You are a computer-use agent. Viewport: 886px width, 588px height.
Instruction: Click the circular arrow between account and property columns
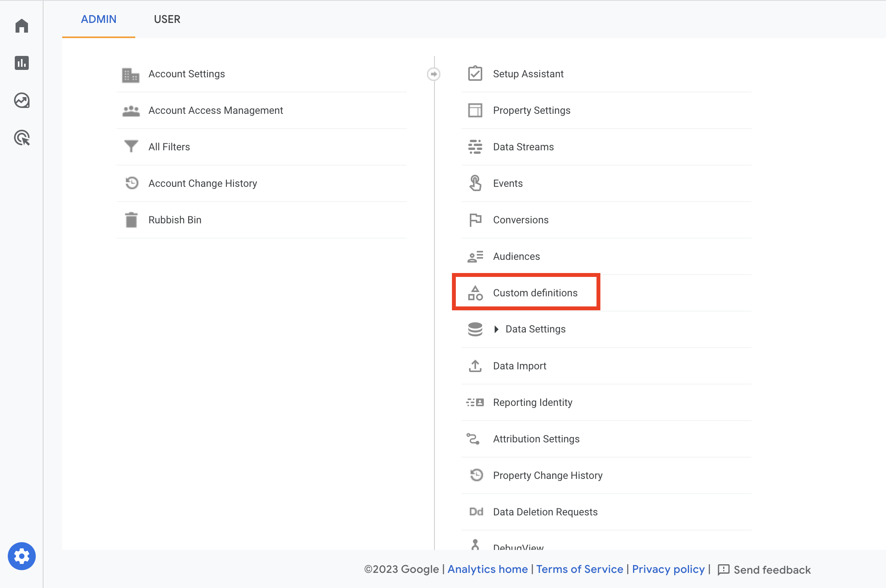[434, 74]
